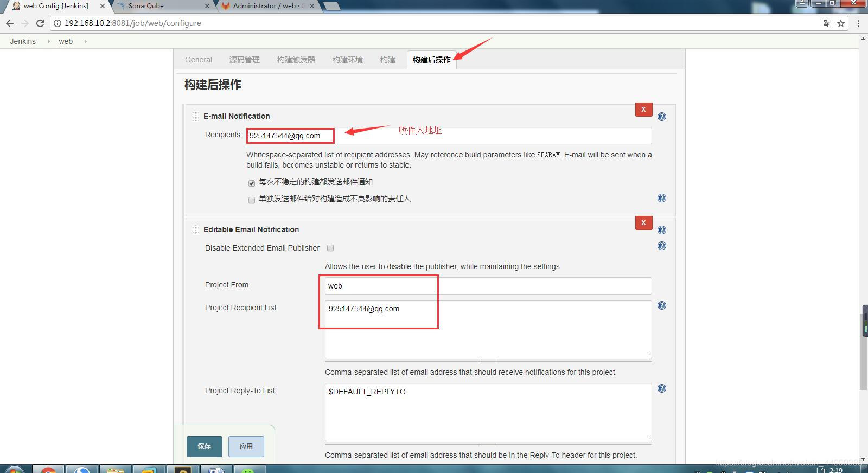Open the 构建环境 config tab

[x=347, y=60]
